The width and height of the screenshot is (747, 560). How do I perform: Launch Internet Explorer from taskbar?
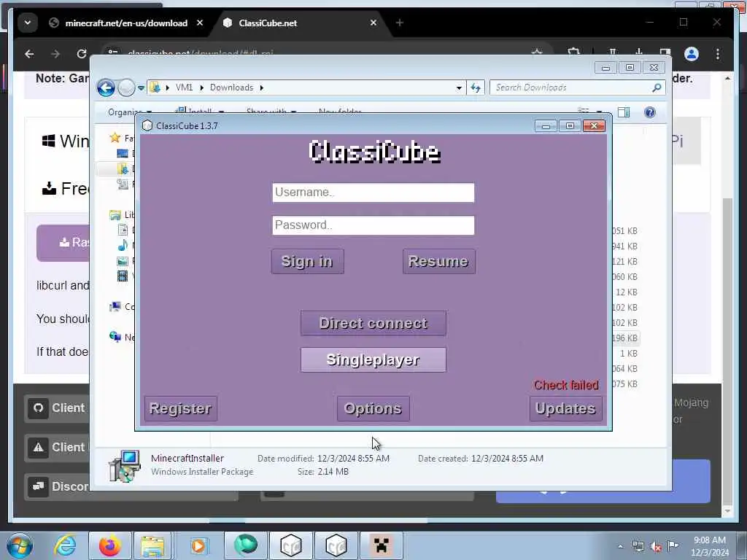pyautogui.click(x=65, y=545)
